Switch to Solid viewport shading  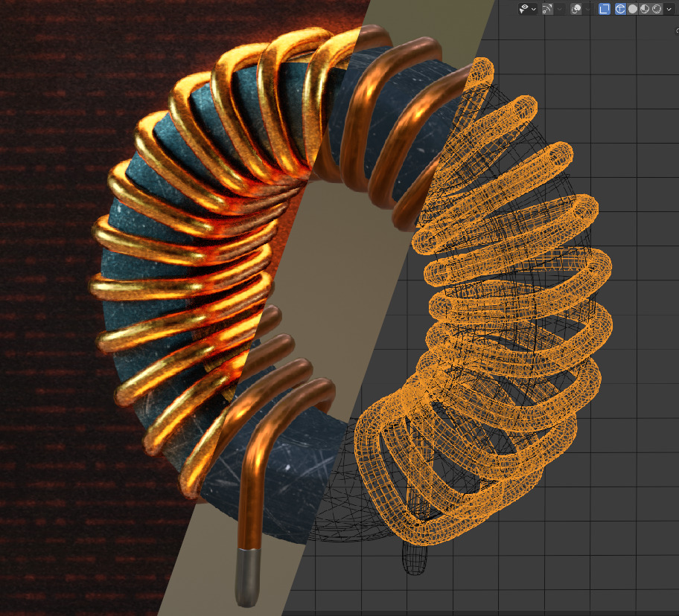tap(633, 9)
